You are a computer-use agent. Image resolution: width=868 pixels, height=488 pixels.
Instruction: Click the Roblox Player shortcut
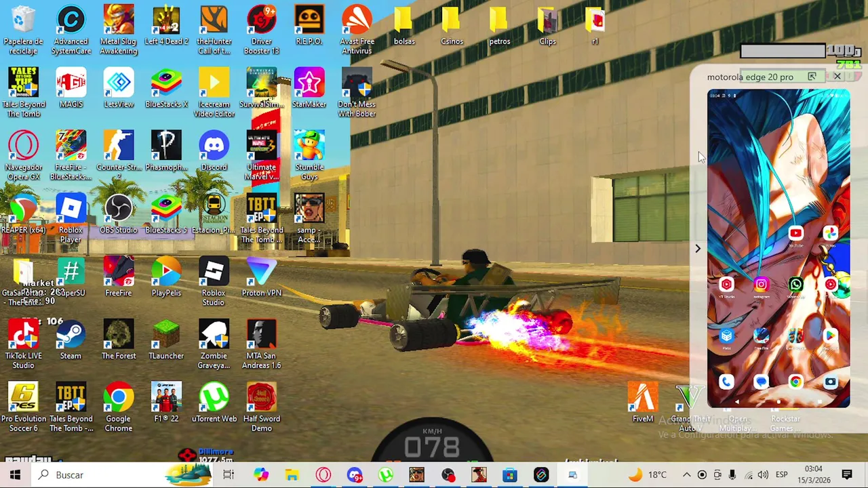tap(71, 219)
